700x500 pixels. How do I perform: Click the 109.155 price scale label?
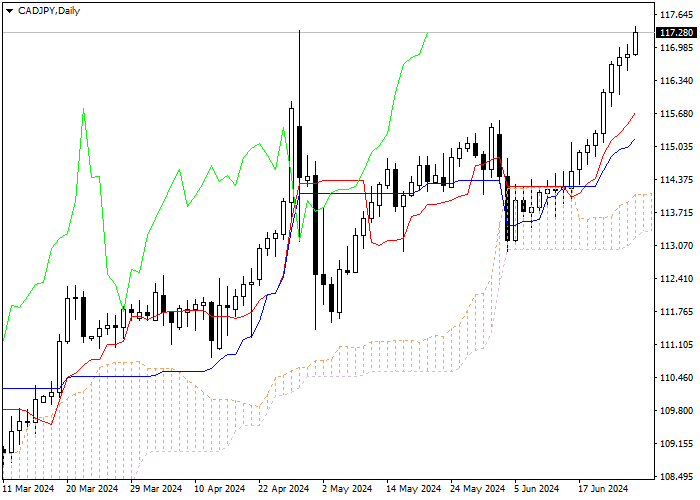tap(676, 444)
